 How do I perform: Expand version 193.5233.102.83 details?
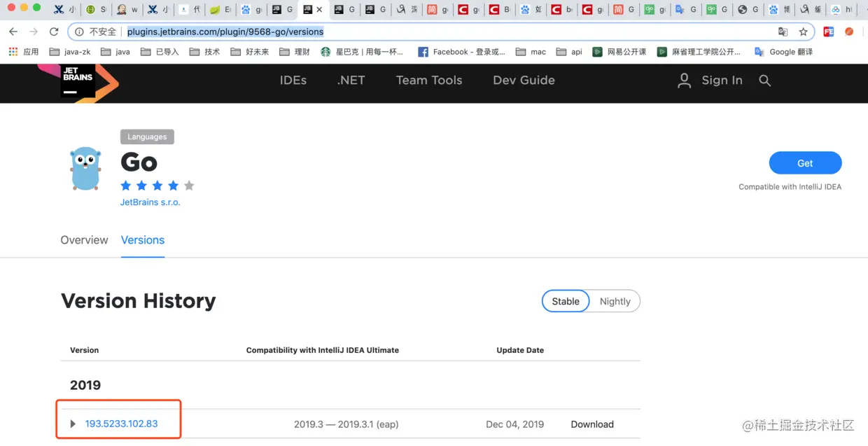[x=73, y=424]
